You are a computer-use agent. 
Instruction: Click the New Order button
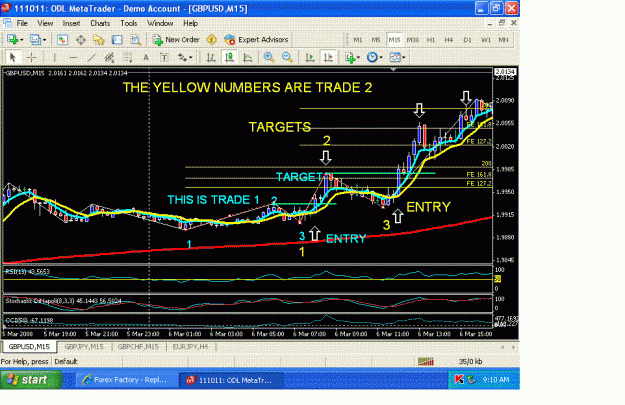click(176, 39)
